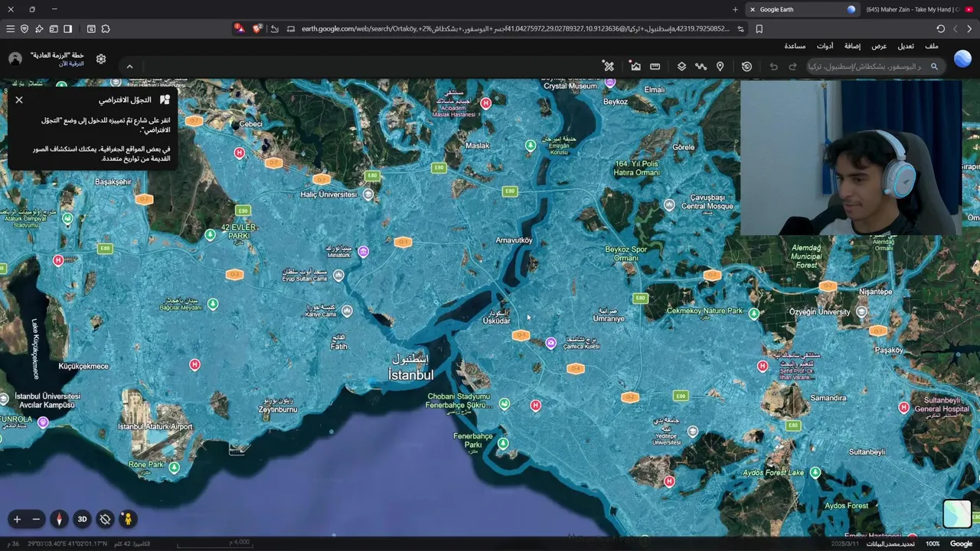Click the browser address bar URL
980x551 pixels.
[514, 28]
